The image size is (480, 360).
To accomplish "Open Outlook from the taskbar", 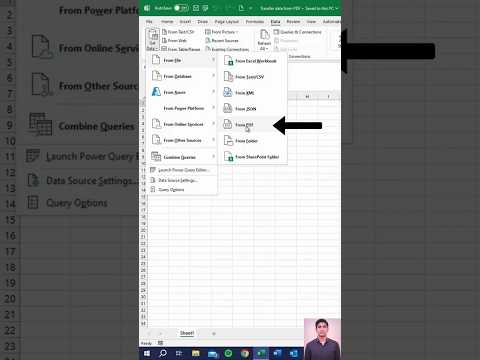I will point(294,353).
